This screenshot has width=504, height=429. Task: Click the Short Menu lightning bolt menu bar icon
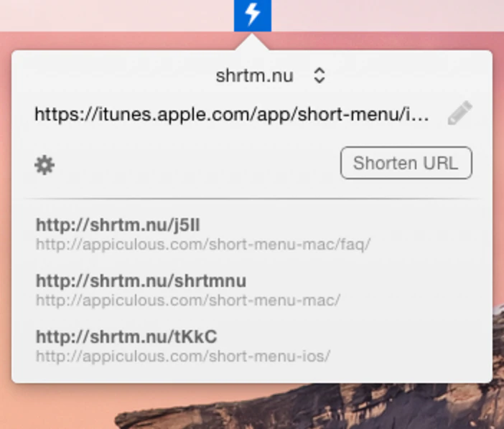click(x=252, y=15)
